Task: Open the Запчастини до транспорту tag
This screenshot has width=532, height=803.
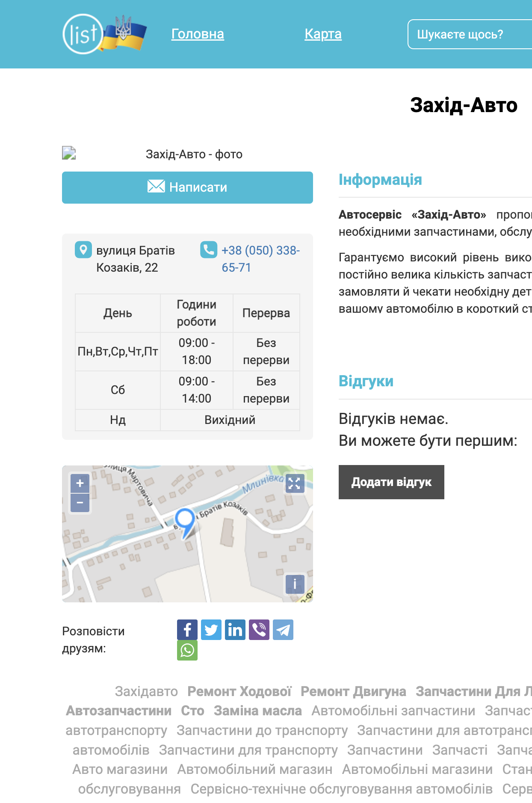Action: coord(262,730)
